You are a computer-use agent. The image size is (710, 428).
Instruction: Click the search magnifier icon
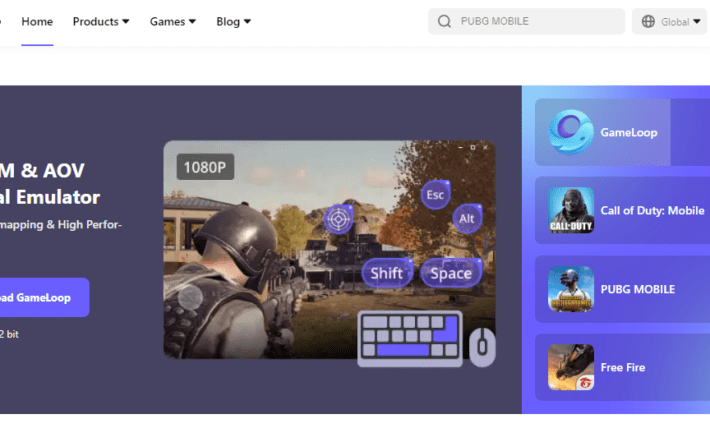click(x=444, y=21)
